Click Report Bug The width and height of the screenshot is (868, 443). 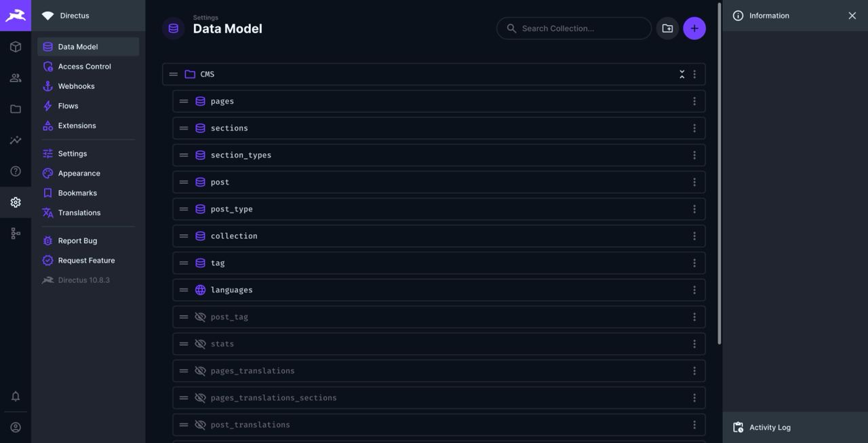(x=74, y=239)
